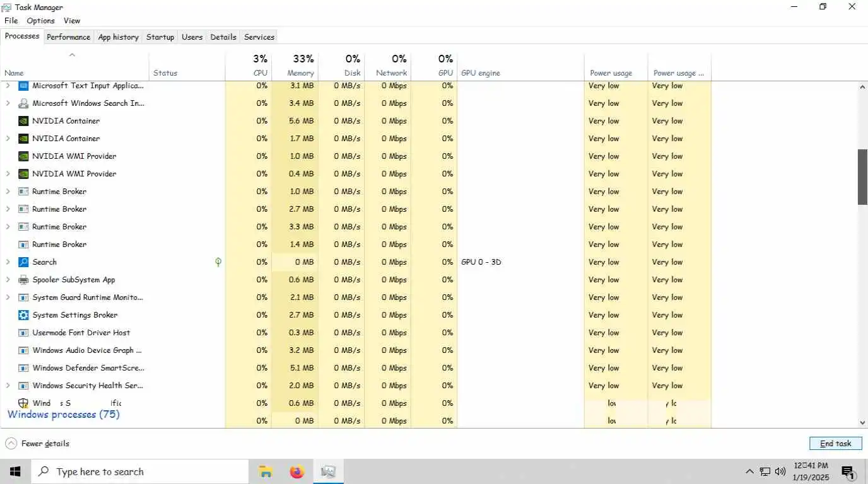Click the GPU 0 - 3D engine cell

pos(481,262)
